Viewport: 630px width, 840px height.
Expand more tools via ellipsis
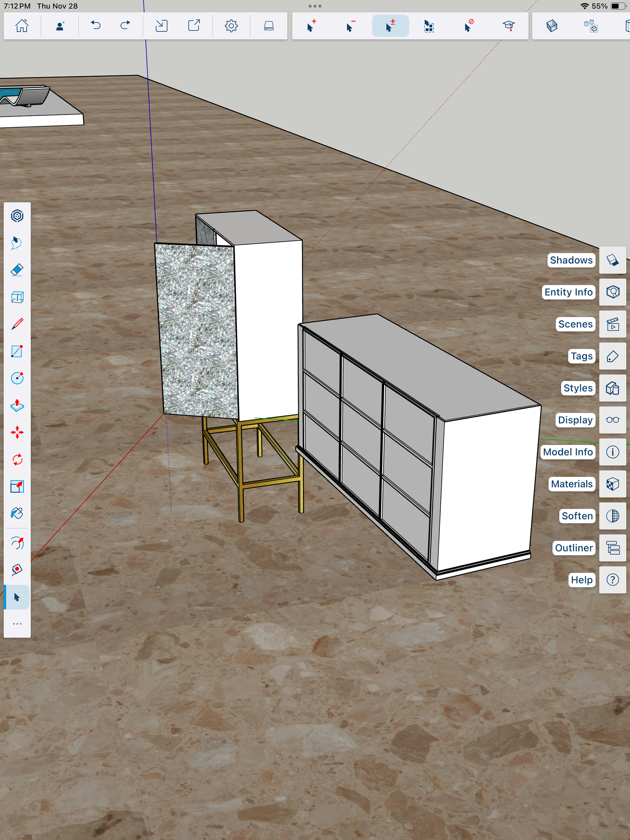(17, 624)
